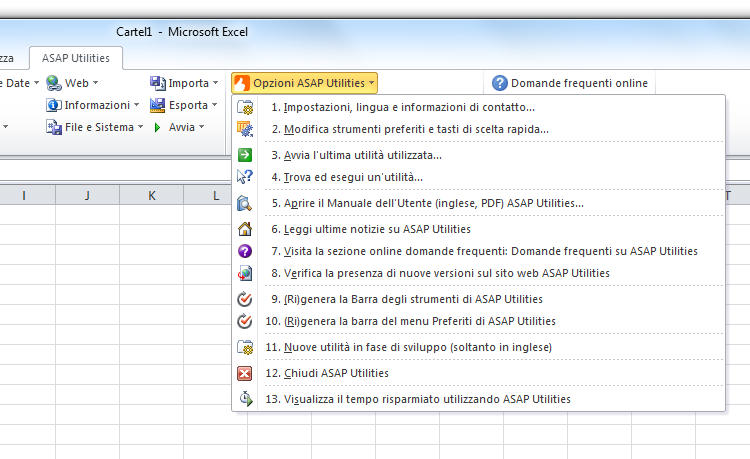Click the stopwatch icon beside item 13
750x459 pixels.
tap(246, 399)
